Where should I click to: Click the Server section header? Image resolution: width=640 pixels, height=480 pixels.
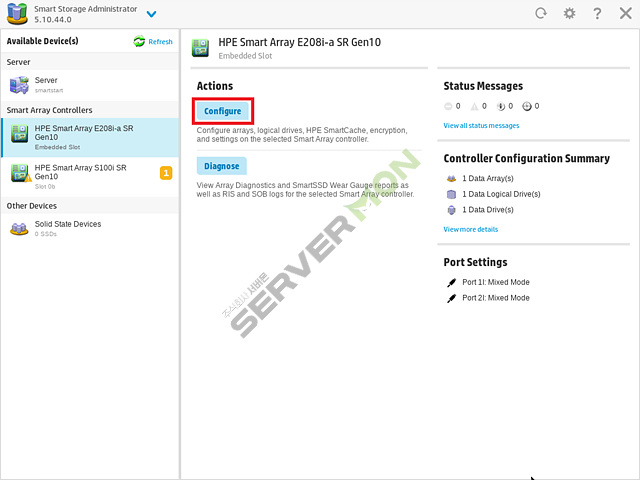(90, 62)
